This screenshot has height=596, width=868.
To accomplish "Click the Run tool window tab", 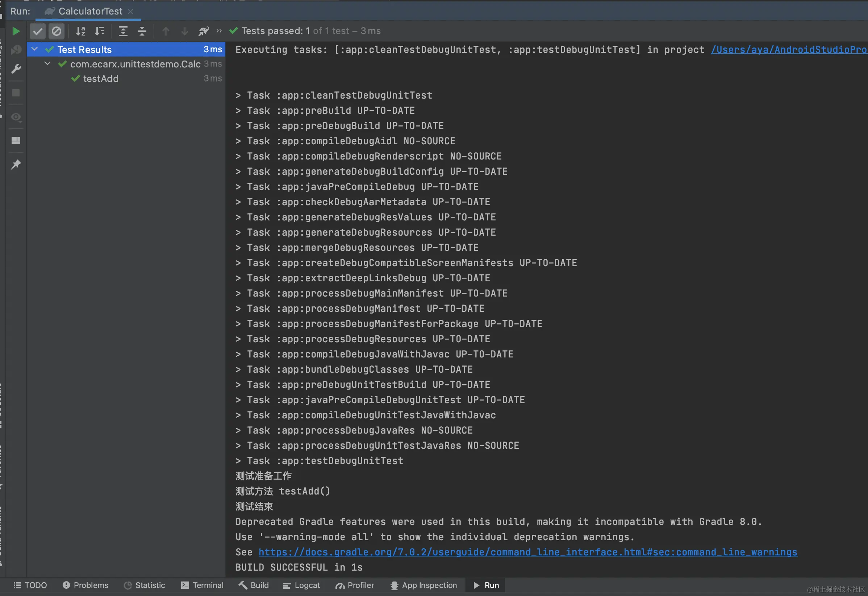I will coord(485,585).
